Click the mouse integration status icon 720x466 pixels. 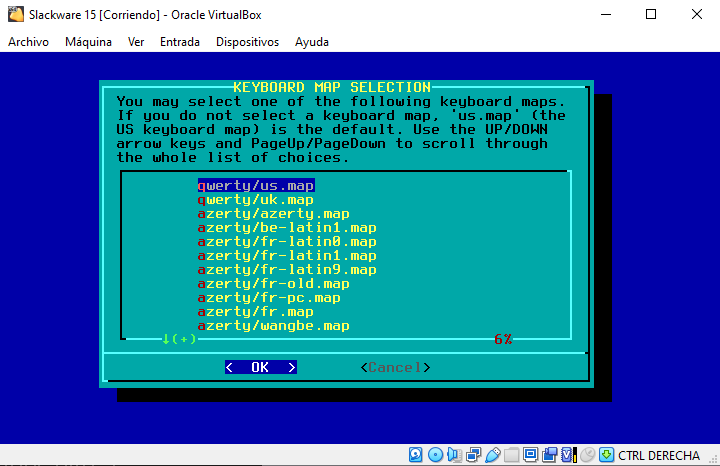coord(587,455)
